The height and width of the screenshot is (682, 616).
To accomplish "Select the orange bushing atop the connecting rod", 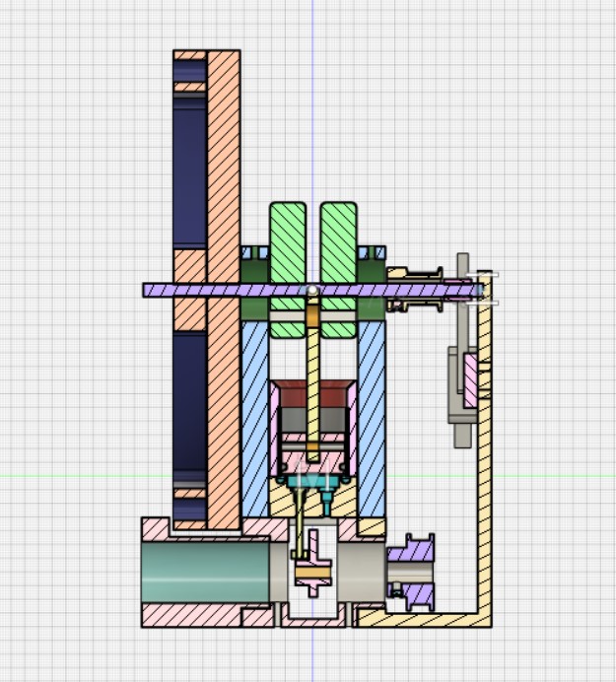I will click(x=312, y=315).
